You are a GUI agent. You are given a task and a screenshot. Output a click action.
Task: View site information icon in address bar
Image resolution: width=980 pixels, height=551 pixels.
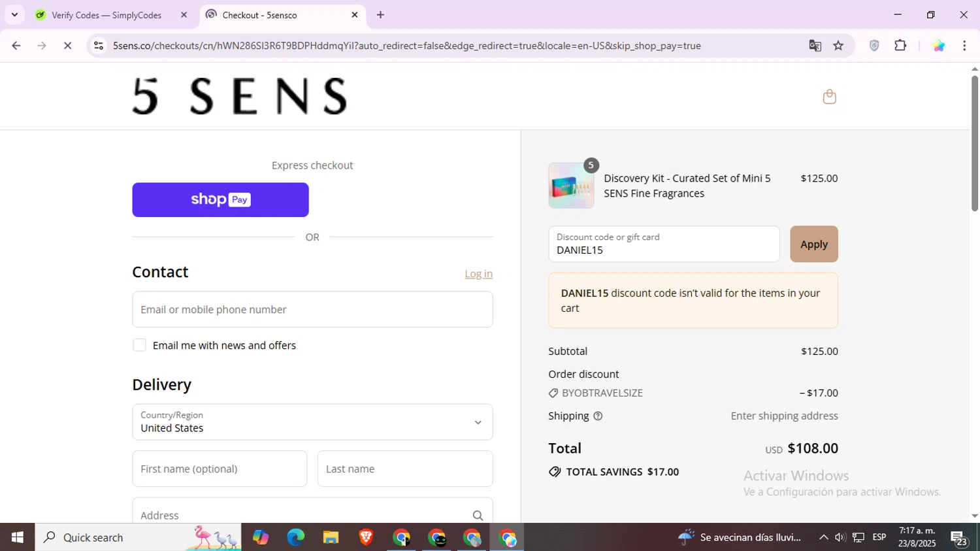pos(99,46)
